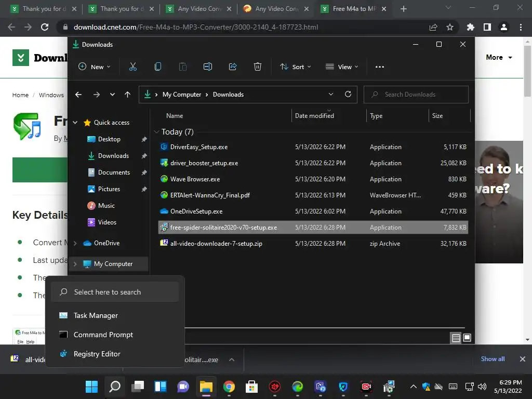Image resolution: width=532 pixels, height=399 pixels.
Task: Open Microsoft Store from the taskbar
Action: (x=252, y=387)
